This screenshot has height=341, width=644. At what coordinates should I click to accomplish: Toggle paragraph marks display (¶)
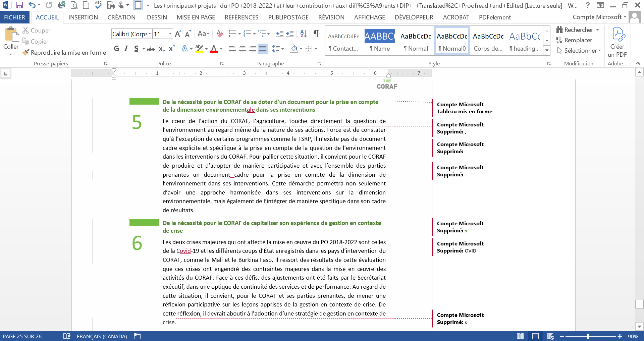pos(316,34)
